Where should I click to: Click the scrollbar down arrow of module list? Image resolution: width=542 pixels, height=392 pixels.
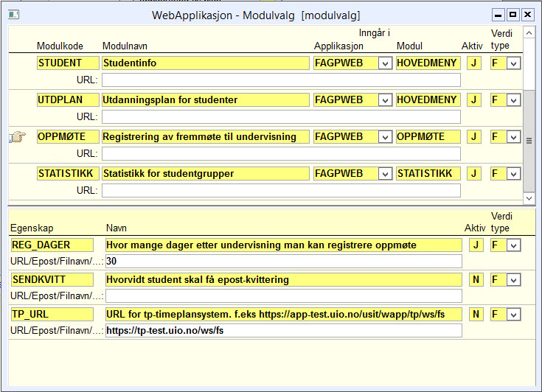click(529, 198)
